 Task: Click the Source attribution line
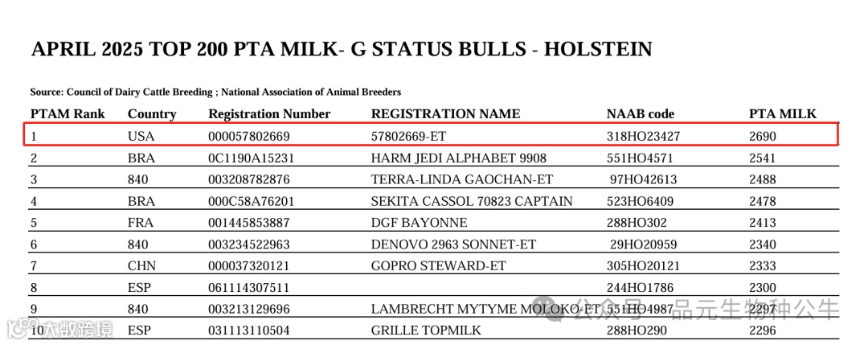tap(215, 92)
